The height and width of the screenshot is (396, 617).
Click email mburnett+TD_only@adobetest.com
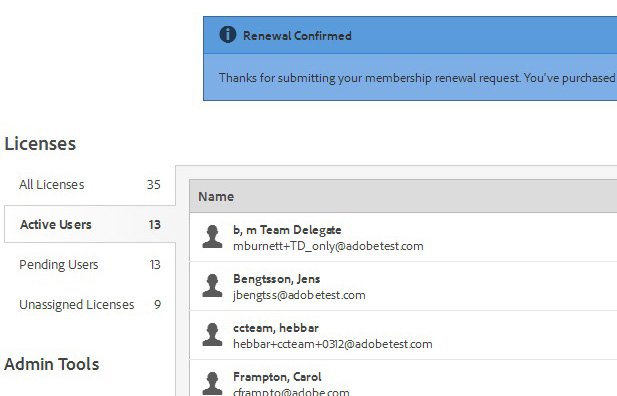(328, 246)
